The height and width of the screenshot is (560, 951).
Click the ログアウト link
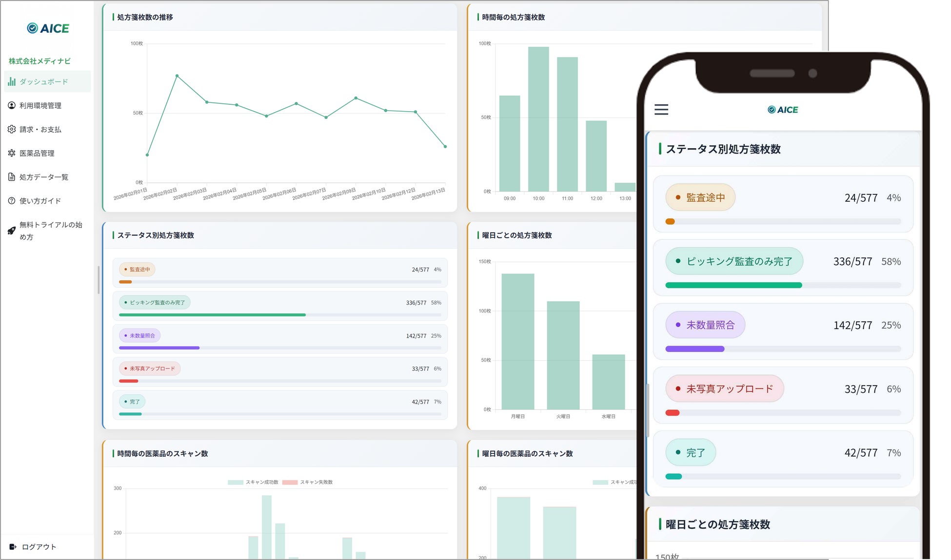coord(39,547)
